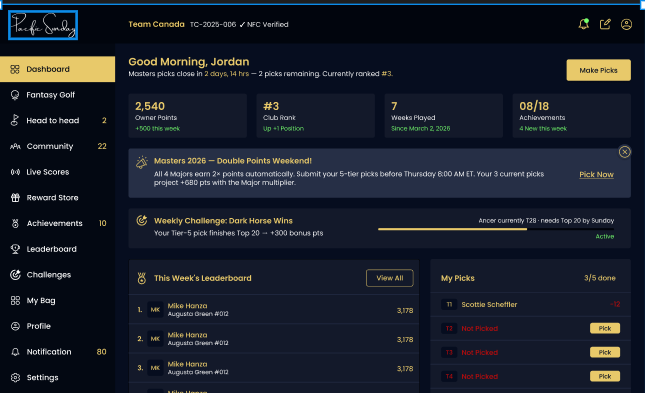645x393 pixels.
Task: Open Challenges in the sidebar
Action: click(x=58, y=275)
